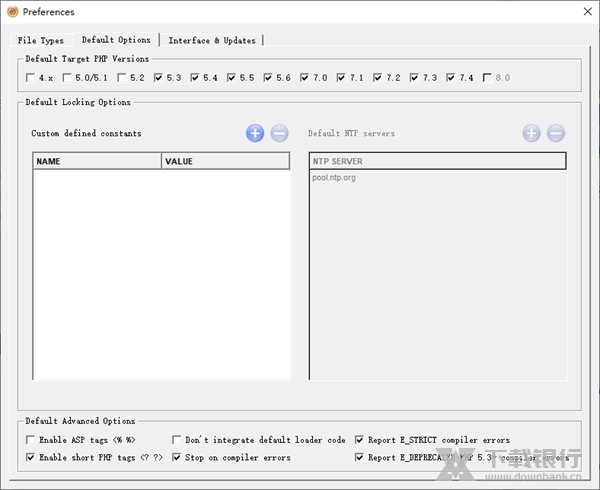
Task: Select the Default Options tab
Action: 116,40
